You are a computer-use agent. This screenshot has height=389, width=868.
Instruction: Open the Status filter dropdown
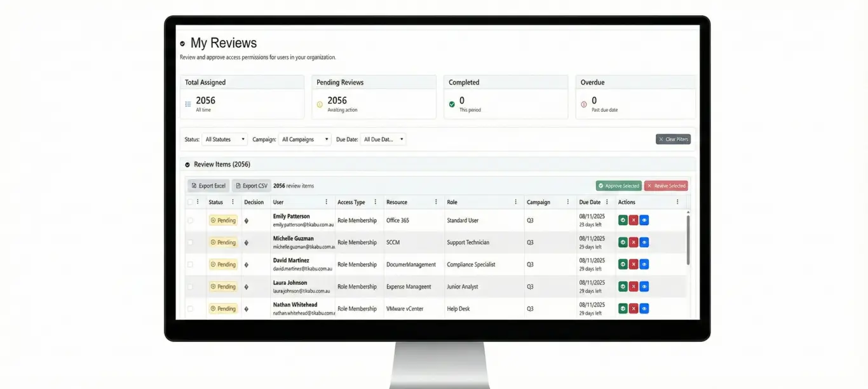click(x=225, y=139)
